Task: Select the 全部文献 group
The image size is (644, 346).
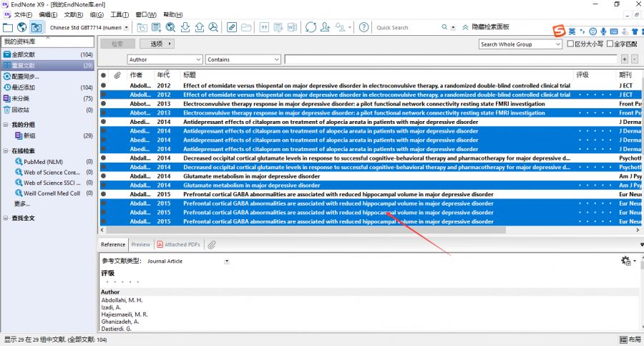Action: point(48,54)
